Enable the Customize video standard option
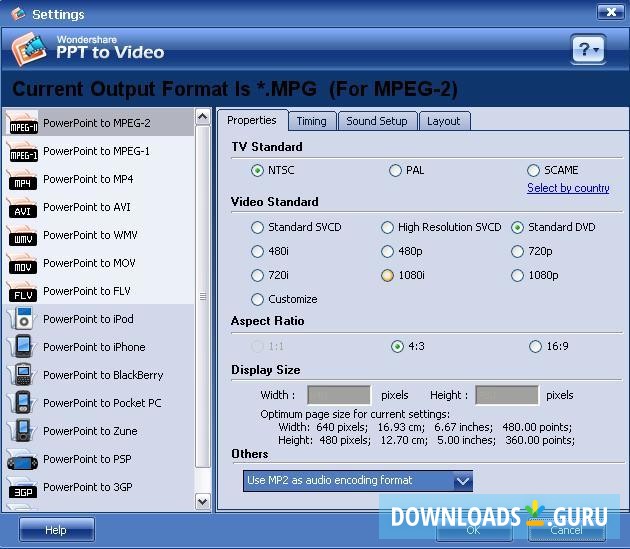 [257, 299]
